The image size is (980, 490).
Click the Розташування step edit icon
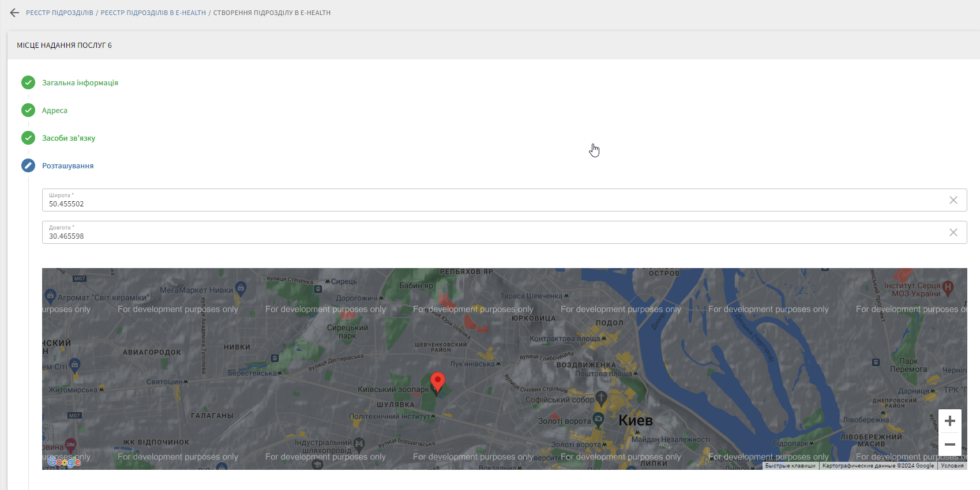tap(28, 165)
